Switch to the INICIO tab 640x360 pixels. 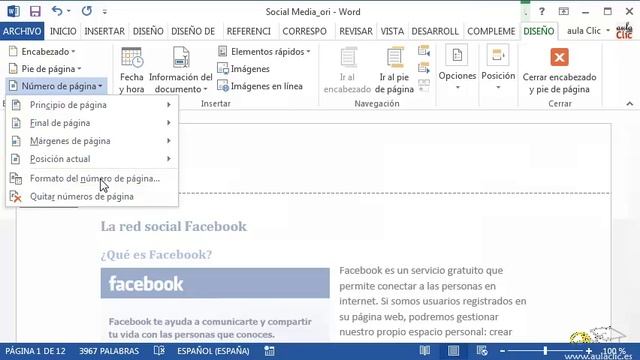[63, 31]
